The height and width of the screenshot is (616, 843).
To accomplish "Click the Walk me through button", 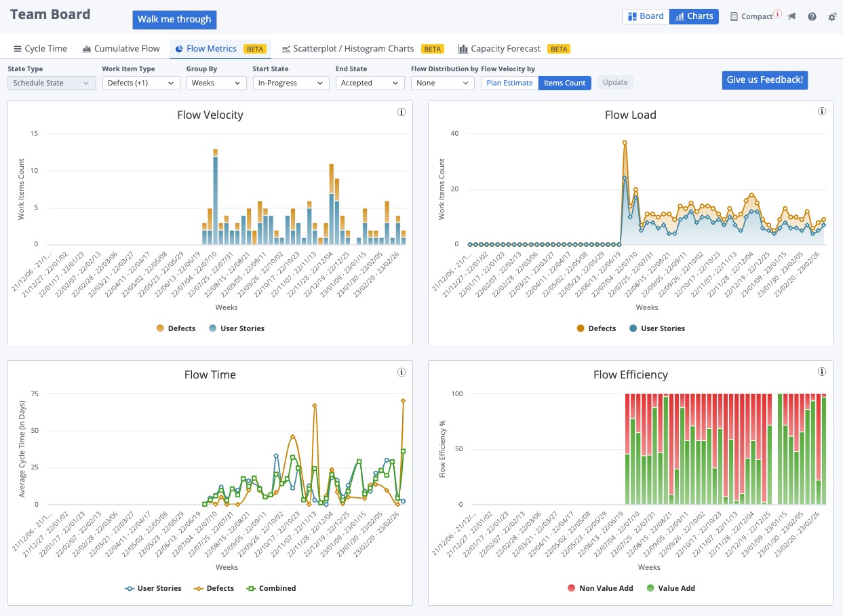I will pyautogui.click(x=174, y=20).
